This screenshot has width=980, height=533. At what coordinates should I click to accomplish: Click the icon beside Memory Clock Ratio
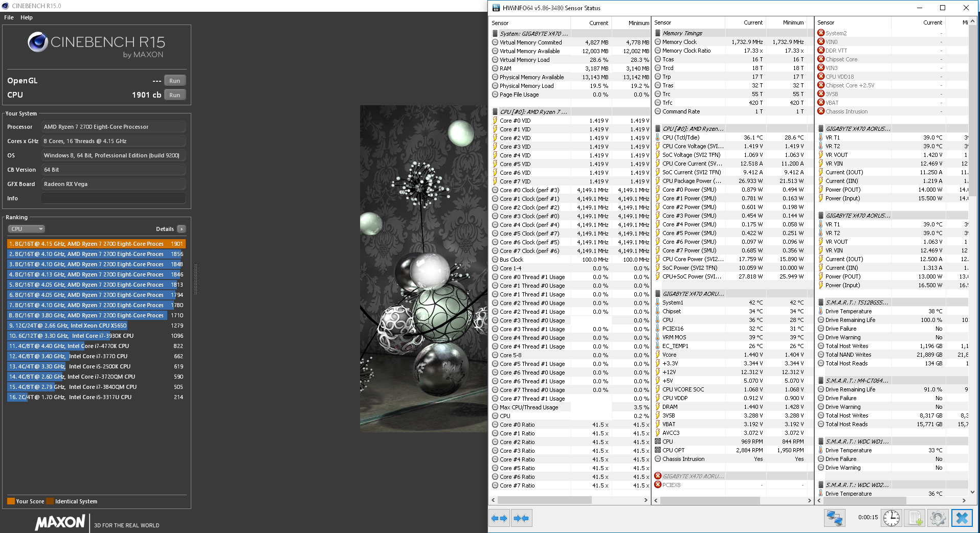(658, 51)
